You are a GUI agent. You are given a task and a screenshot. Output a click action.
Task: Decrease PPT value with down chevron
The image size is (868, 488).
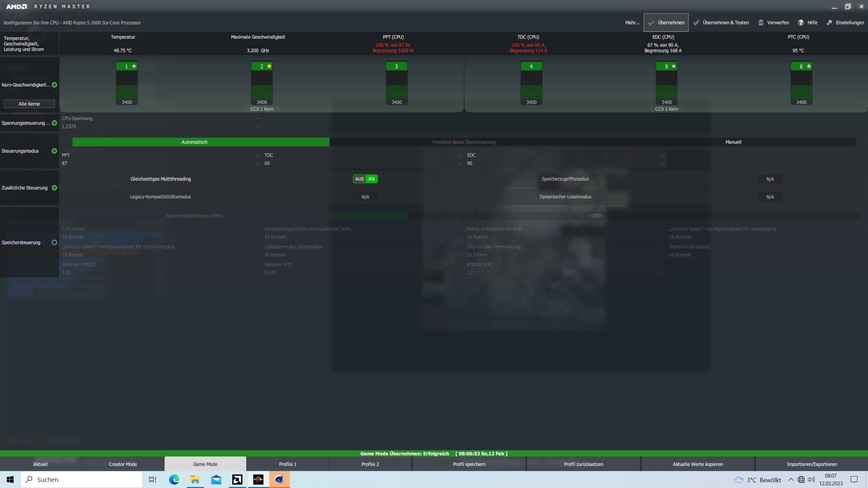pyautogui.click(x=257, y=164)
